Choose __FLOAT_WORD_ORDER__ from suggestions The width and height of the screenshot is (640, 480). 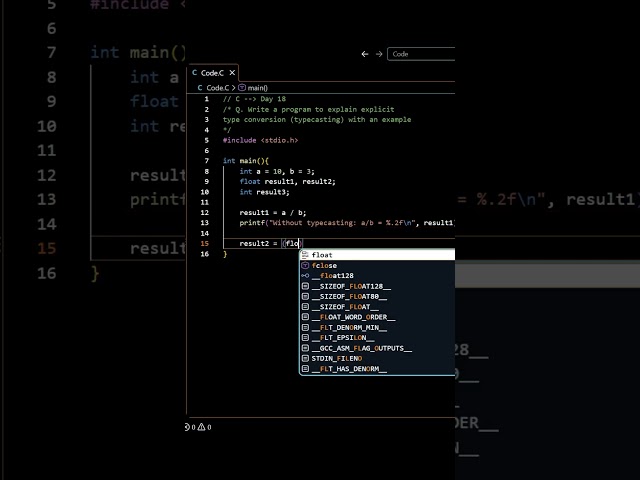378,317
